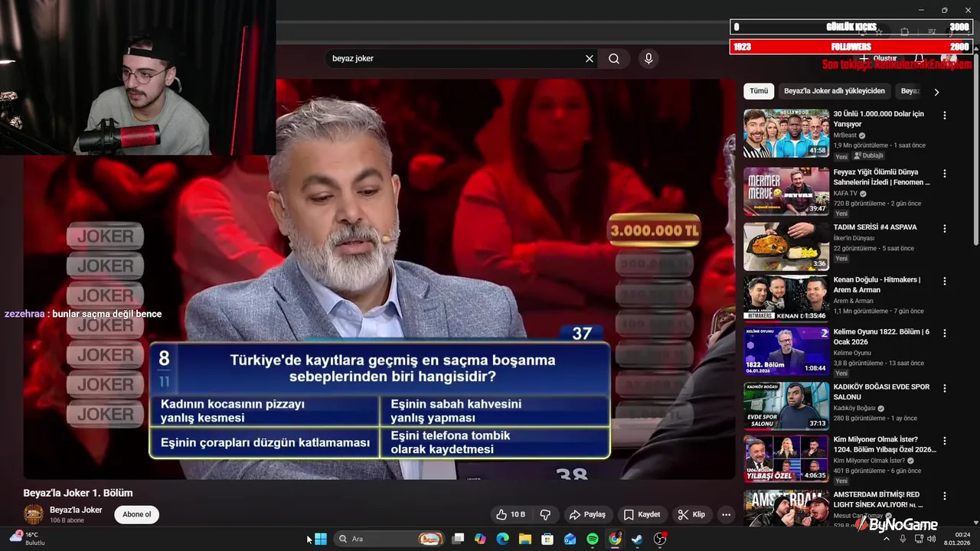Go to the MrBeast channel name
Screen dimensions: 980x551
[x=845, y=135]
